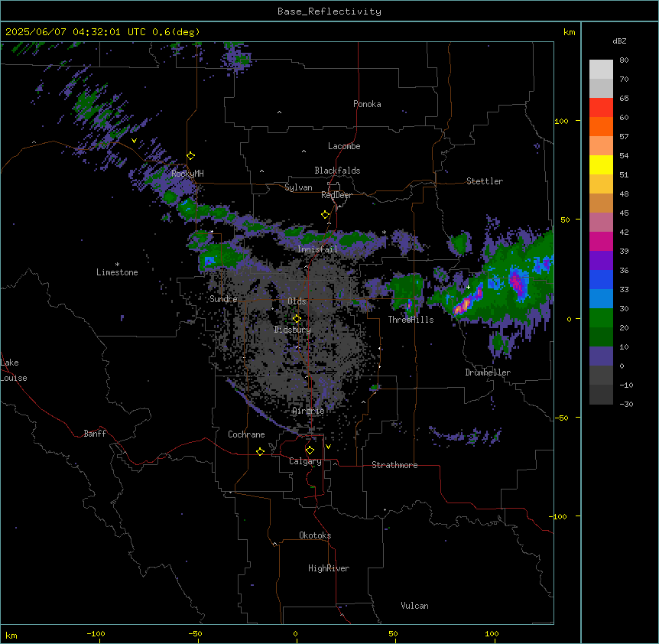Select the Ponoka map label

[367, 104]
